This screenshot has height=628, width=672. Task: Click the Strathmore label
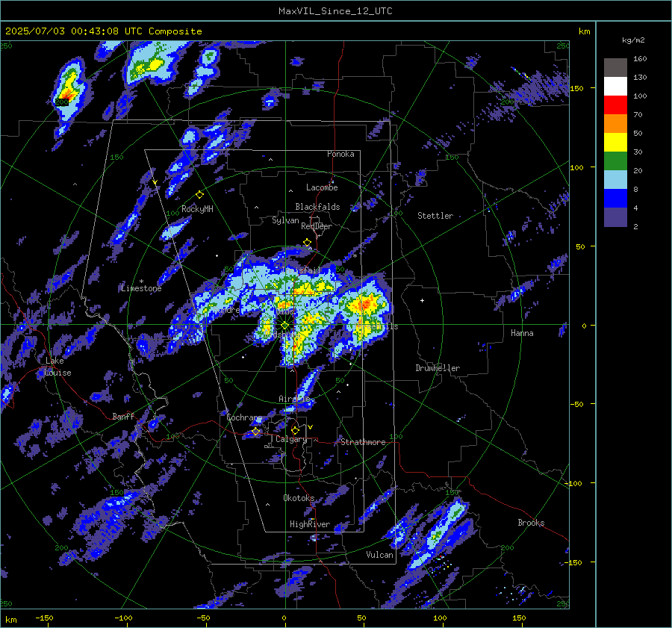[363, 442]
